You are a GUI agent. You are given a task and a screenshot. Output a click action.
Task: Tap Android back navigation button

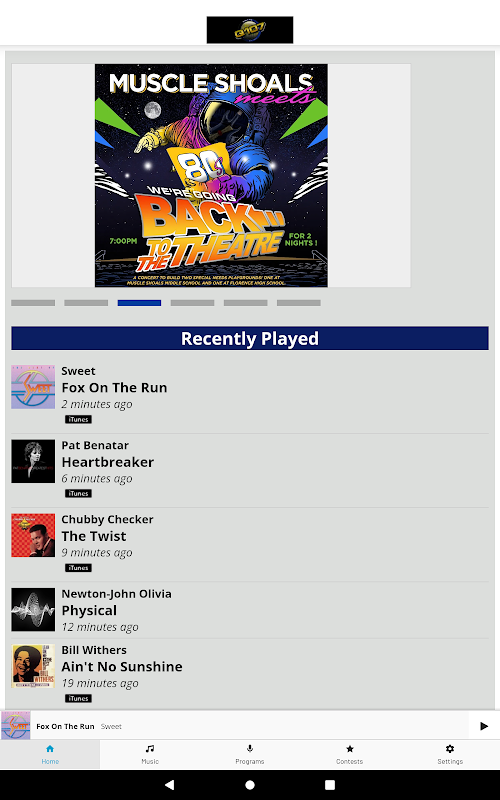(169, 785)
